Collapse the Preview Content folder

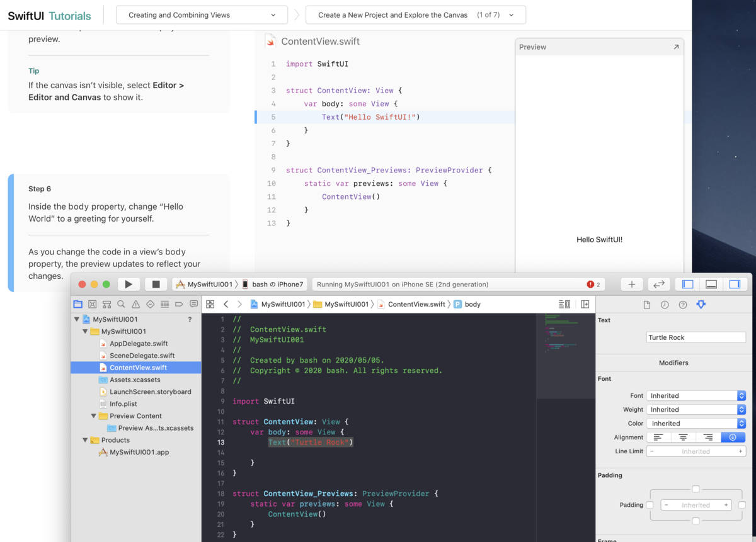click(94, 416)
